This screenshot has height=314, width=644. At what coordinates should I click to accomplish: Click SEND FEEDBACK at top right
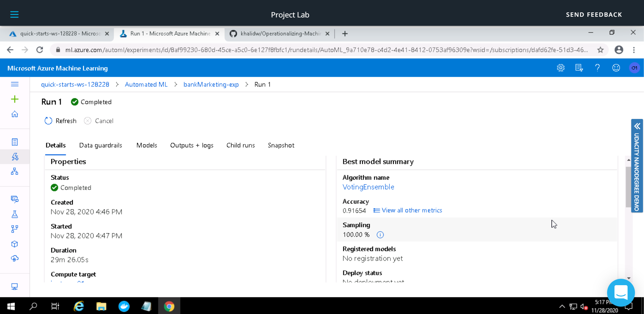pos(594,15)
